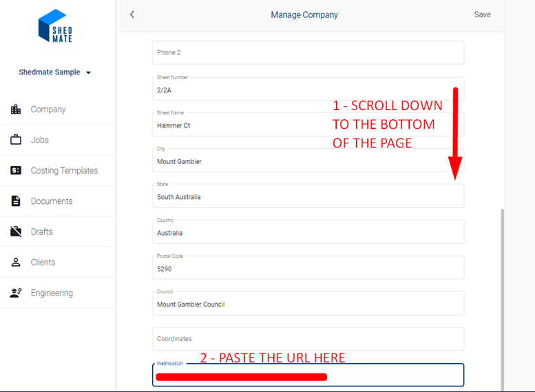Click the Clients person icon
535x392 pixels.
(x=16, y=262)
